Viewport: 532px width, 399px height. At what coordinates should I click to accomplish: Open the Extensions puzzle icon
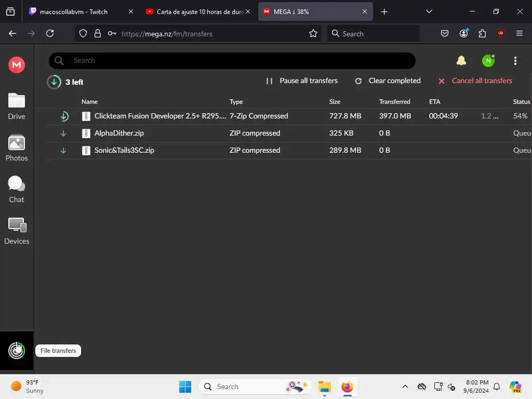tap(482, 33)
